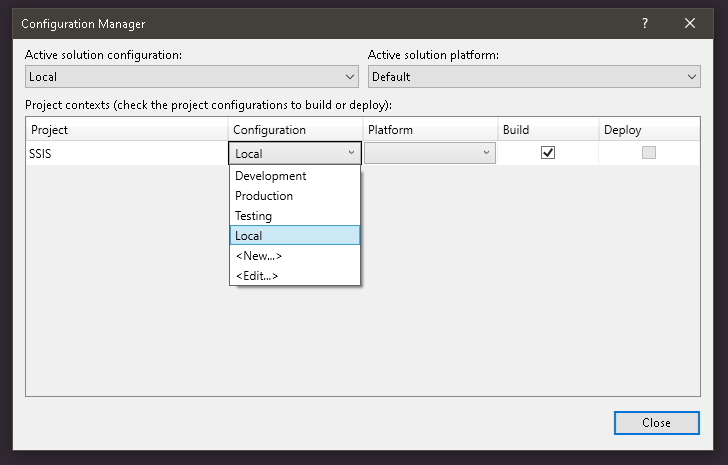Click the Configuration column header
This screenshot has height=465, width=728.
(x=294, y=130)
